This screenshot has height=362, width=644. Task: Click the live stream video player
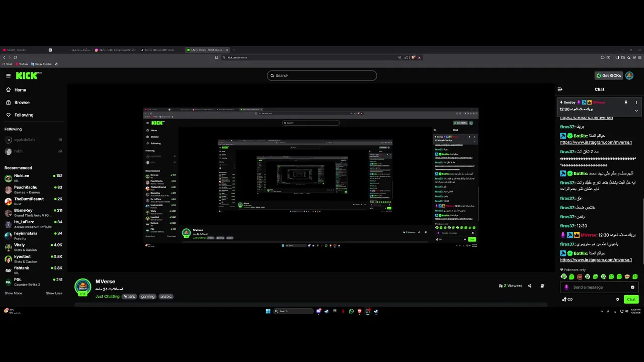coord(311,177)
